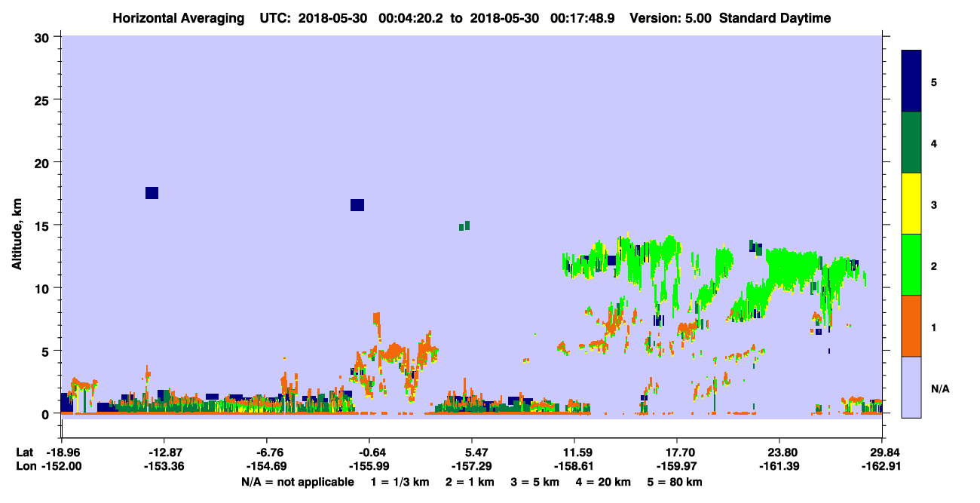Click the altitude tick label 30
Screen dimensions: 980x503
click(44, 37)
